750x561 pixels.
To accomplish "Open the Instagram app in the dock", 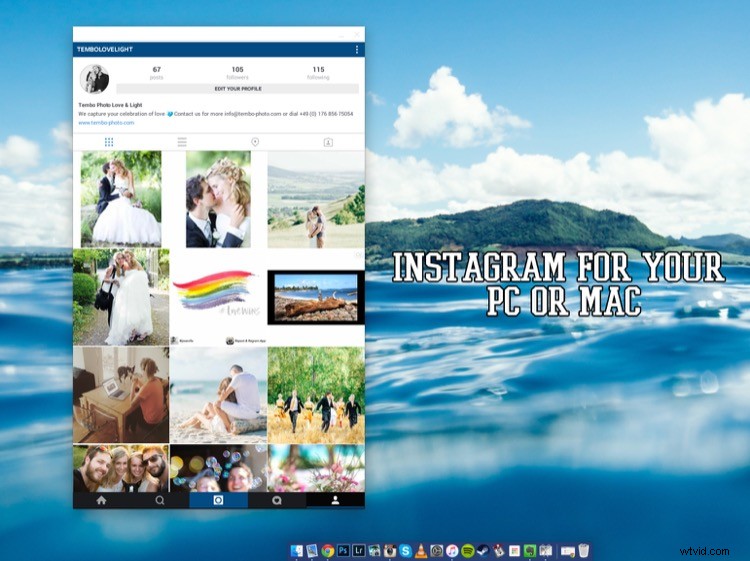I will [390, 551].
